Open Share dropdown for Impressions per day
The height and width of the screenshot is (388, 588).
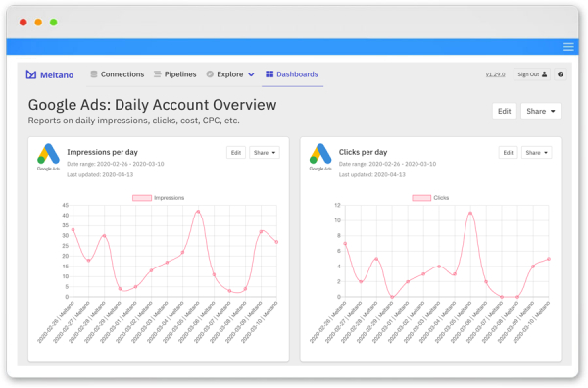pyautogui.click(x=265, y=153)
